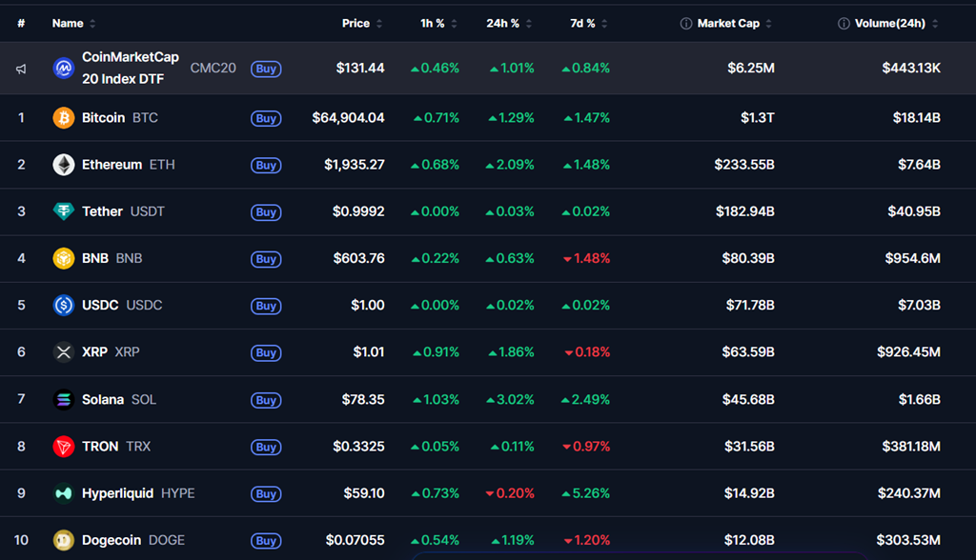Viewport: 976px width, 560px height.
Task: Click Solana price $78.35
Action: pyautogui.click(x=363, y=399)
